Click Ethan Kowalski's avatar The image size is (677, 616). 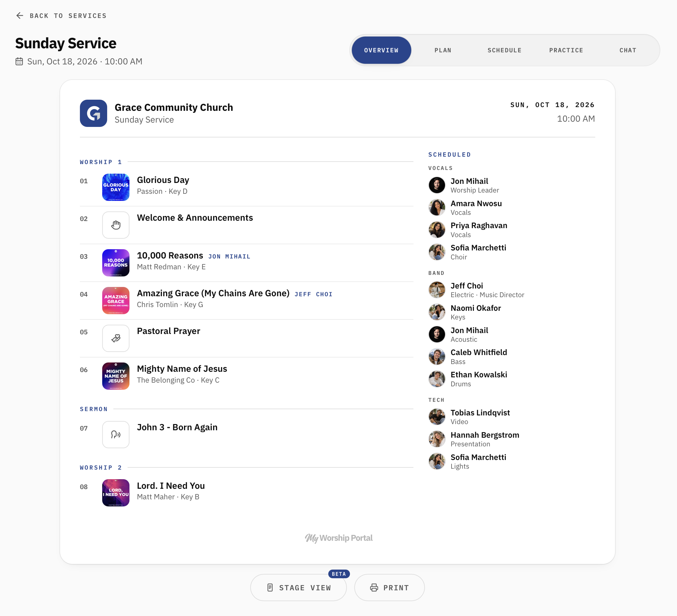click(437, 379)
